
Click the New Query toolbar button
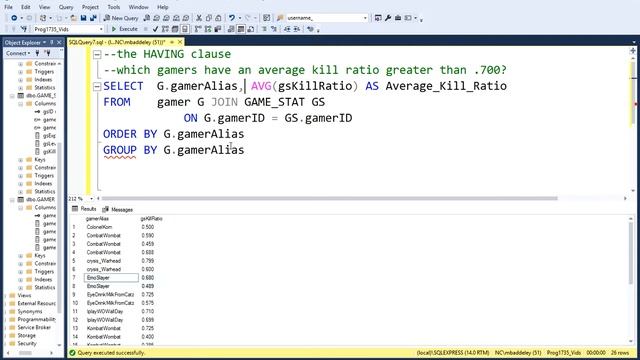click(120, 18)
